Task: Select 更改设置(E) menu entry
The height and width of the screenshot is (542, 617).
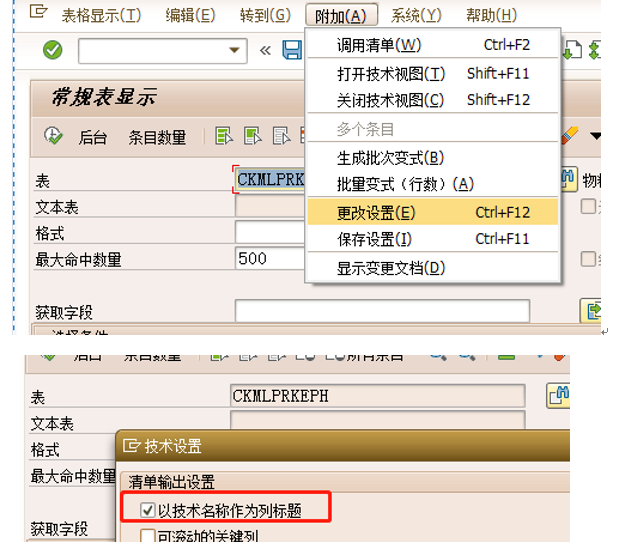Action: (376, 212)
